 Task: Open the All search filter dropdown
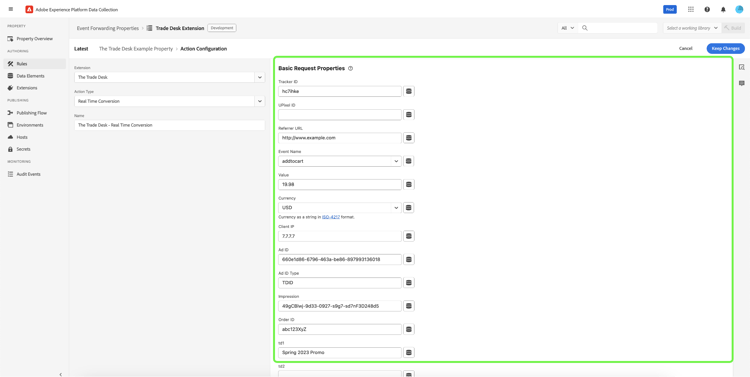[x=568, y=28]
